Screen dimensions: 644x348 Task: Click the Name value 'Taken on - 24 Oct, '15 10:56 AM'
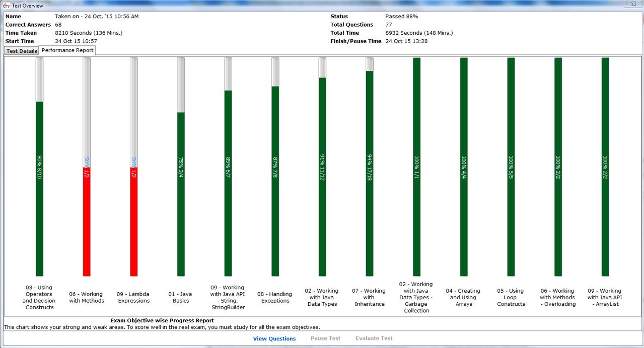(x=97, y=17)
